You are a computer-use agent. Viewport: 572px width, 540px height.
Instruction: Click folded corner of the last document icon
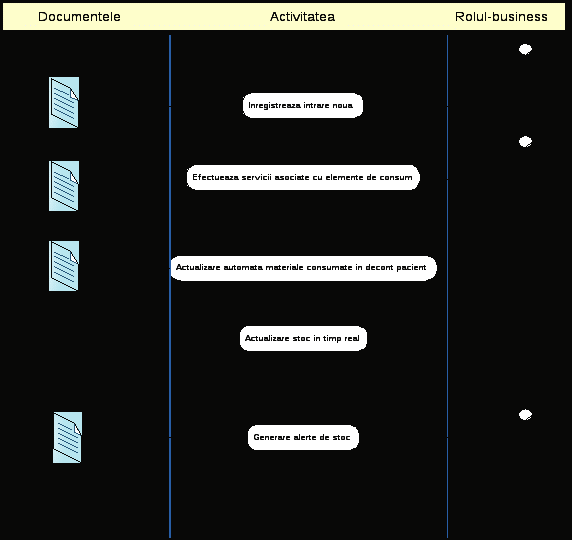(x=77, y=430)
